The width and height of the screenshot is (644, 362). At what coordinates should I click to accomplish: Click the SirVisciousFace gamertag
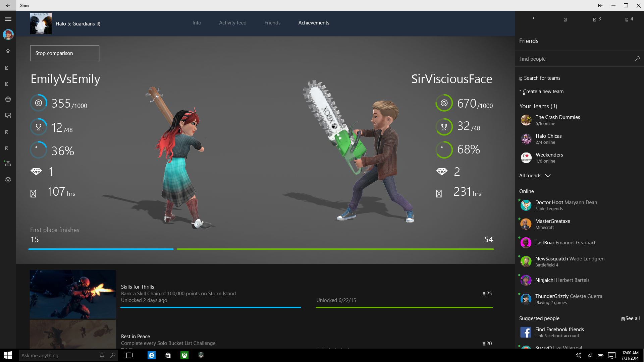pos(452,79)
